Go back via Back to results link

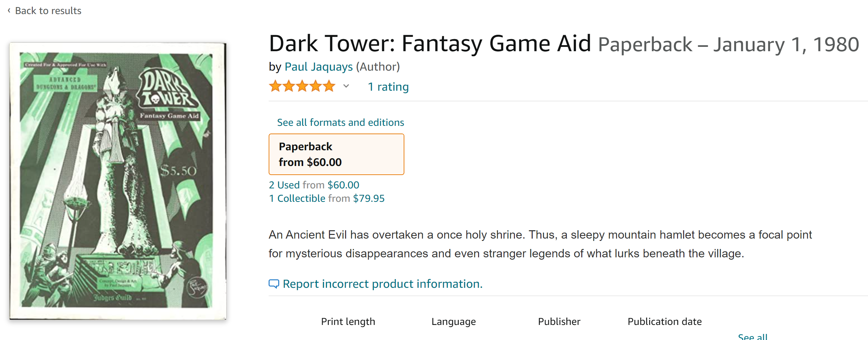click(x=48, y=11)
